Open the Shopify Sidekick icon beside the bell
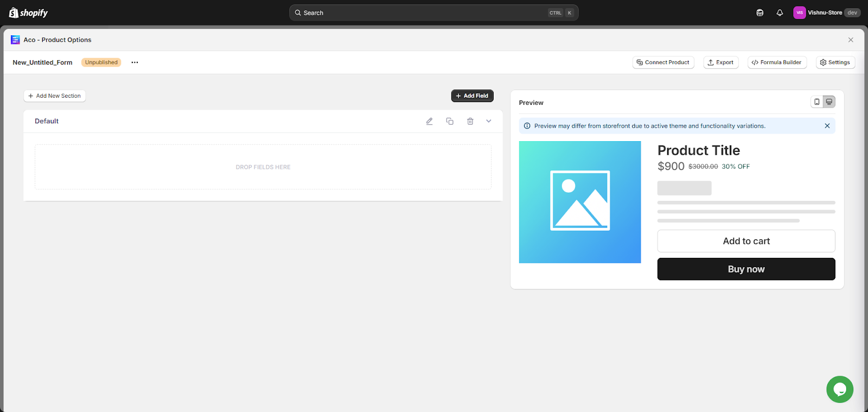Viewport: 868px width, 412px height. [x=759, y=12]
